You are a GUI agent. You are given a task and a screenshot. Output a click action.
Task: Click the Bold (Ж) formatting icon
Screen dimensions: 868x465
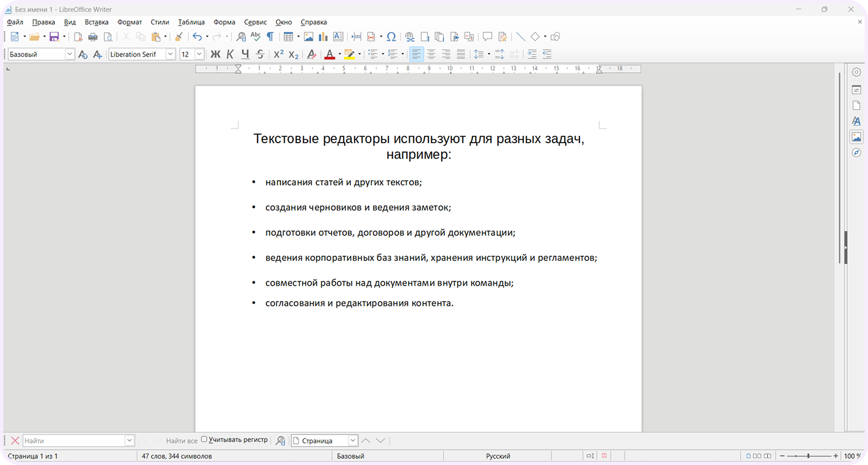(x=215, y=54)
